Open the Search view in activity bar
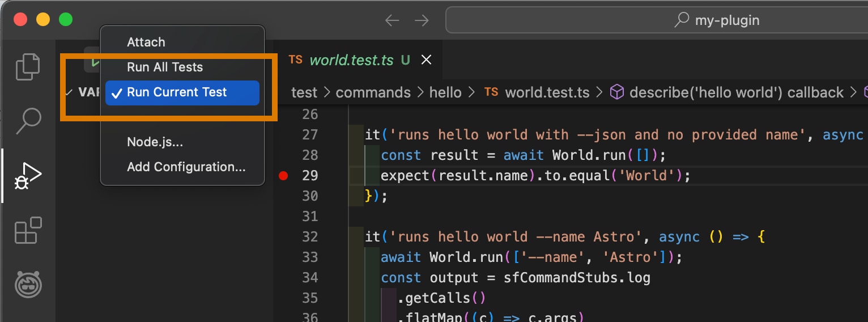868x322 pixels. point(28,120)
